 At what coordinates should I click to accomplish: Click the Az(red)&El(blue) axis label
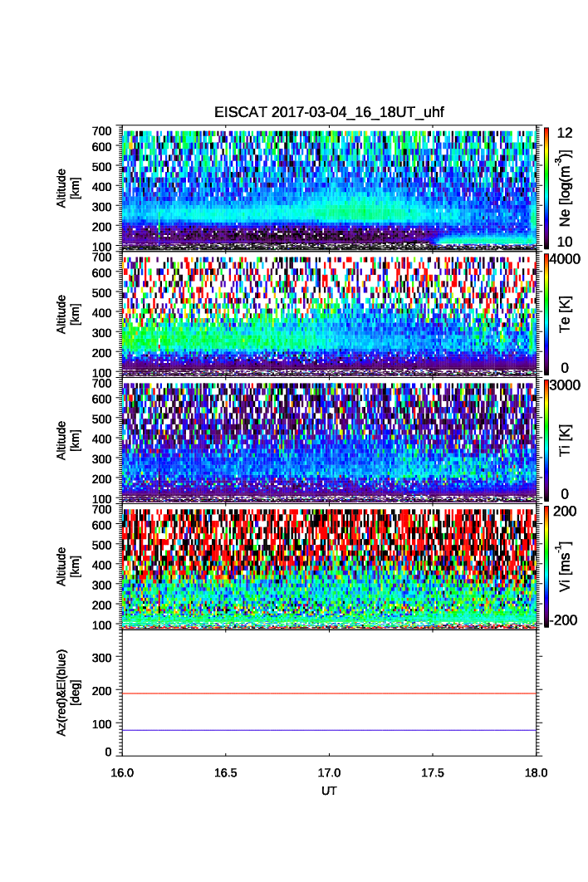[67, 692]
